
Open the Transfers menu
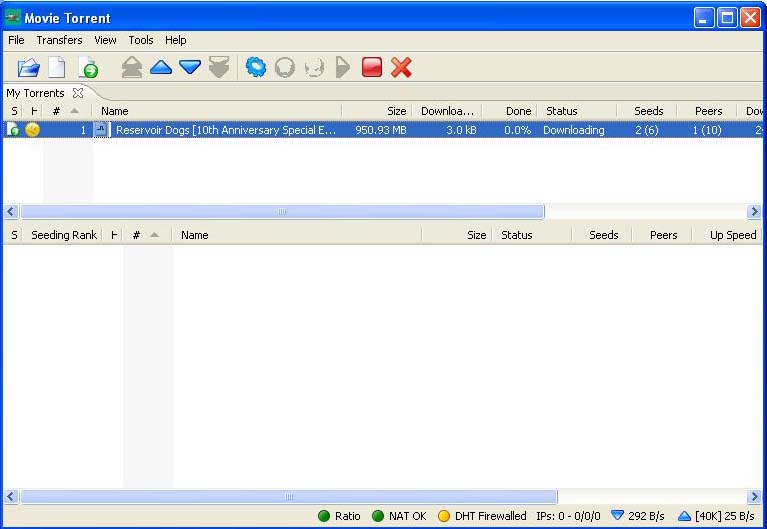[59, 40]
